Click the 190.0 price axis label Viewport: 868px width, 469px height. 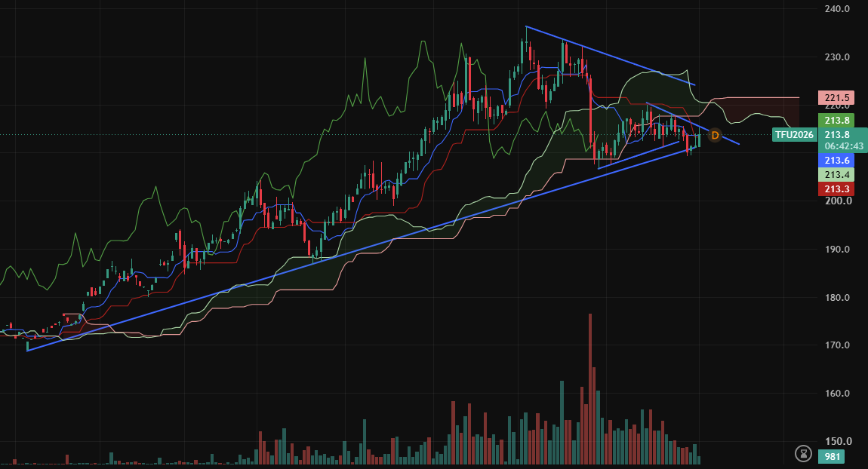point(836,250)
